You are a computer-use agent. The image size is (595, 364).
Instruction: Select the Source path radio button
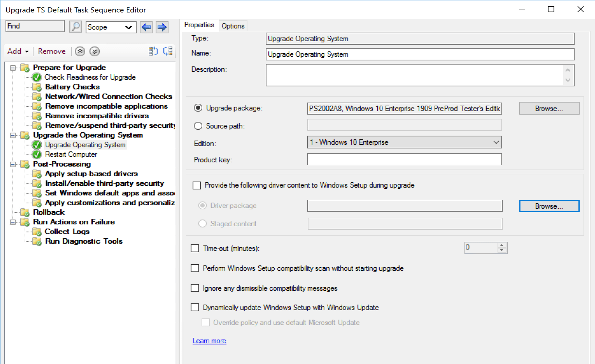[x=198, y=126]
